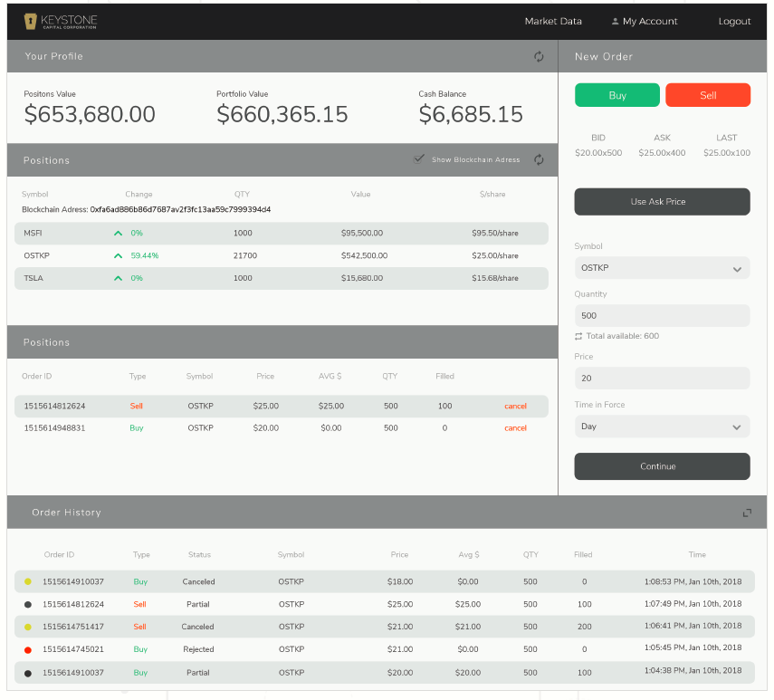
Task: Click the swap icon beside Total available
Action: pyautogui.click(x=578, y=336)
